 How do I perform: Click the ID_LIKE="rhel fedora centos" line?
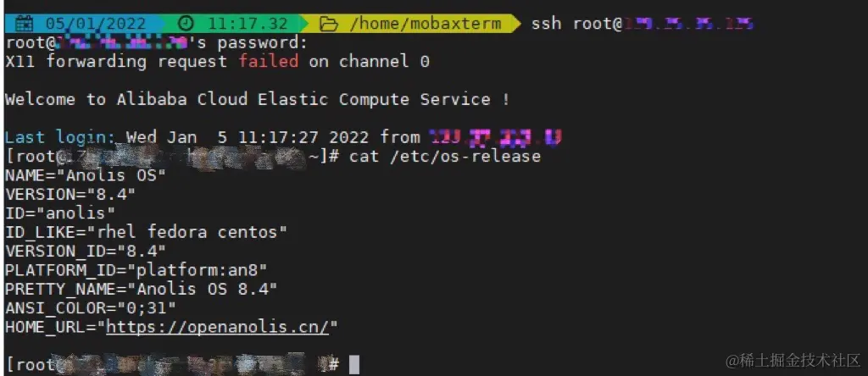(146, 232)
